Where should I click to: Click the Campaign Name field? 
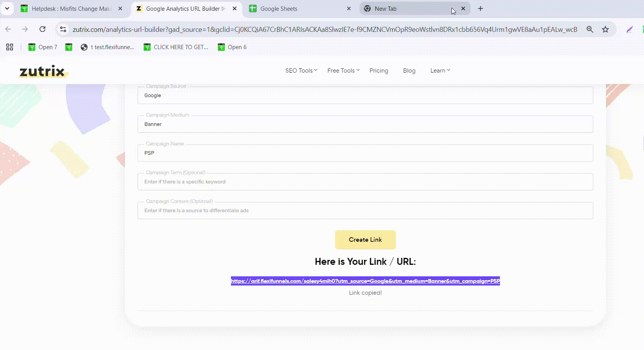(x=365, y=153)
